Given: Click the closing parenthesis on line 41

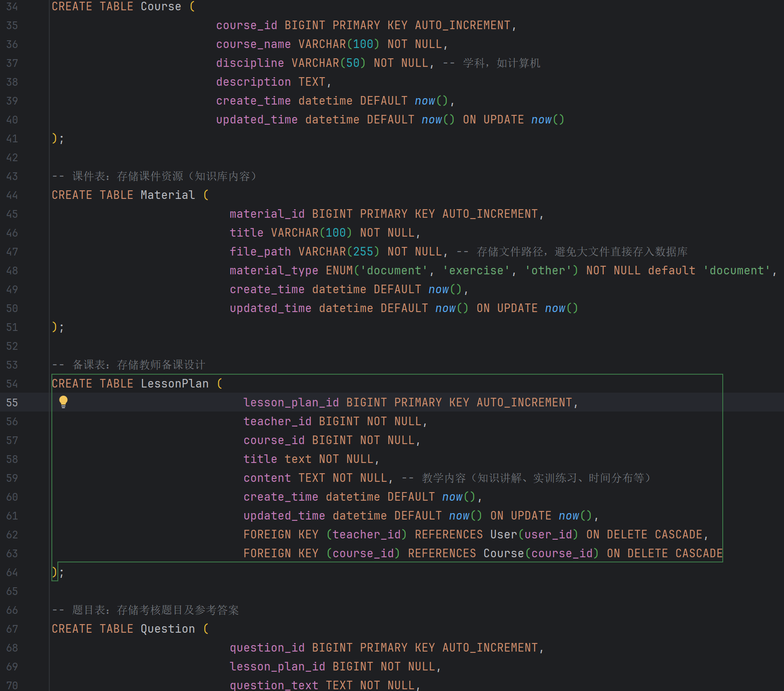Looking at the screenshot, I should 54,138.
